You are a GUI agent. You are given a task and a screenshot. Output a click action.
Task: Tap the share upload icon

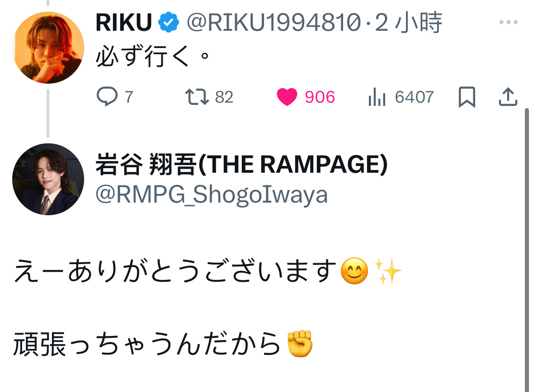[508, 97]
